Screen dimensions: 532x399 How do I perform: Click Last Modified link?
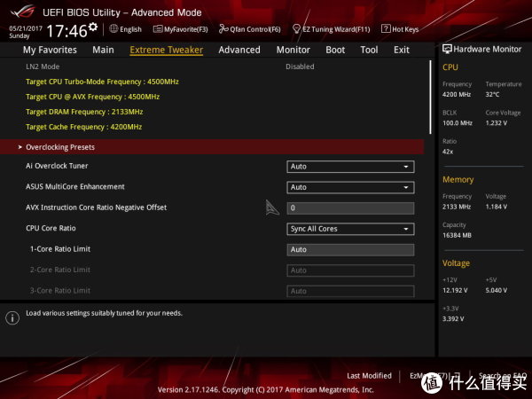click(369, 376)
